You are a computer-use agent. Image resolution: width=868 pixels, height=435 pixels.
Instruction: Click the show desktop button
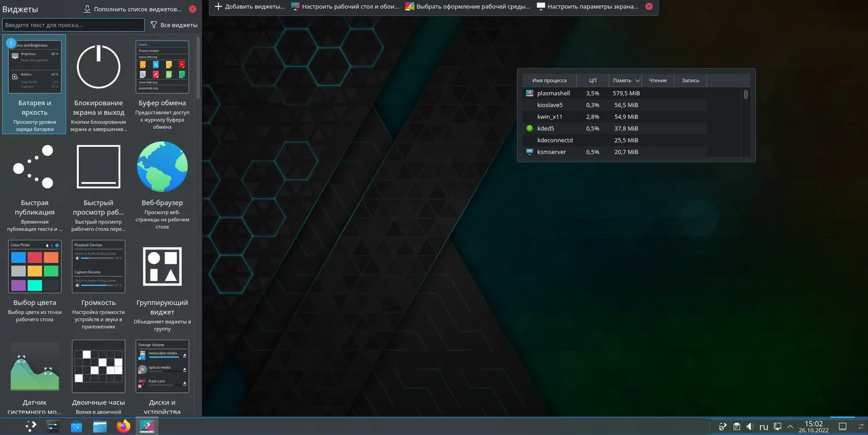coord(843,427)
